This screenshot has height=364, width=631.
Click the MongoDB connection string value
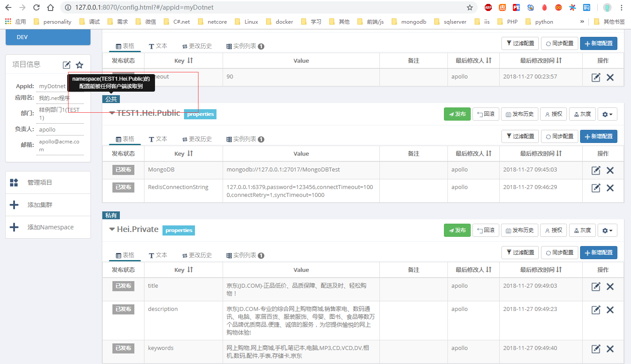coord(283,169)
